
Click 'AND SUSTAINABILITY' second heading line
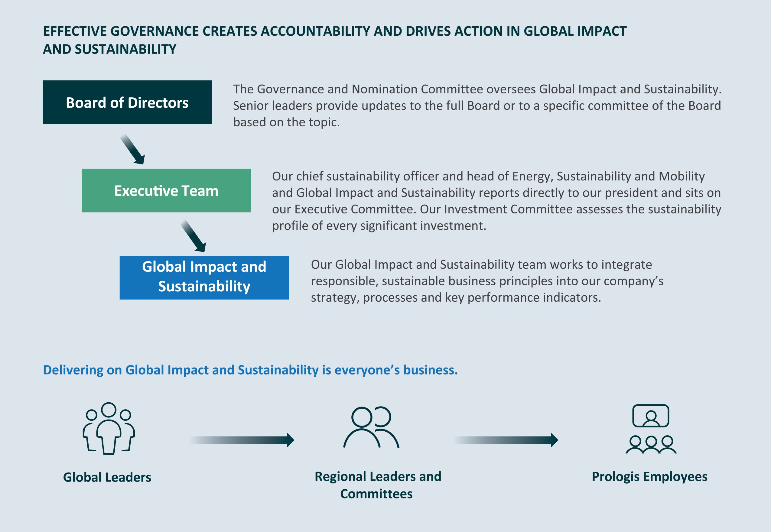coord(110,49)
